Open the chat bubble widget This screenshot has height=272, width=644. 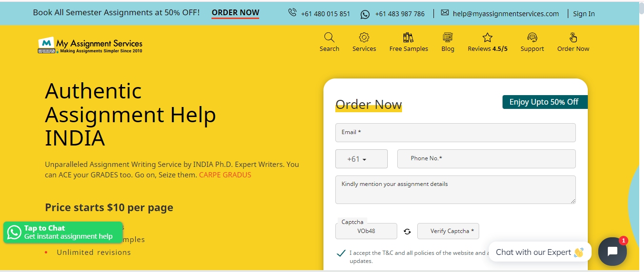613,251
